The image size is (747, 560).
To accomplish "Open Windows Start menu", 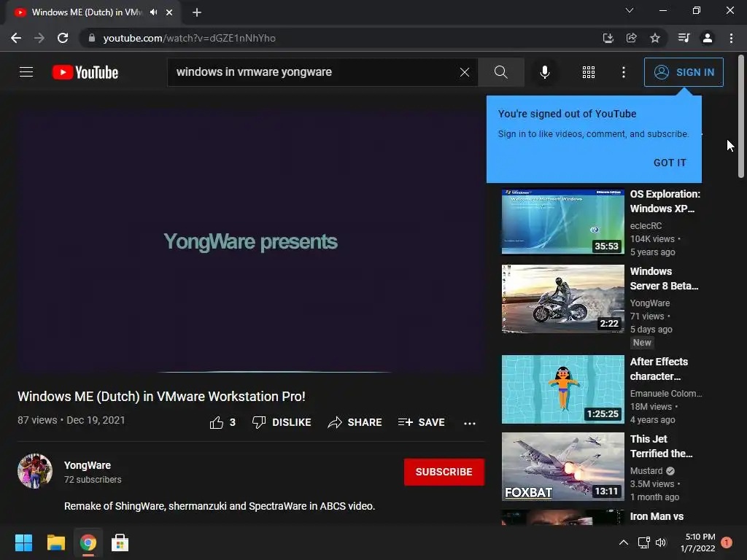I will [x=23, y=542].
